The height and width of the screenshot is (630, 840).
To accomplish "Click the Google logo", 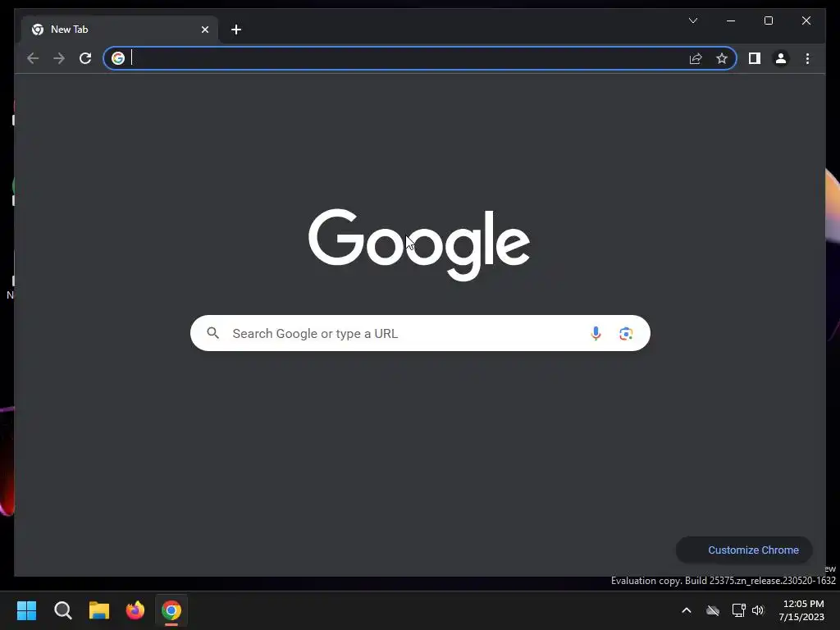I will [x=419, y=244].
